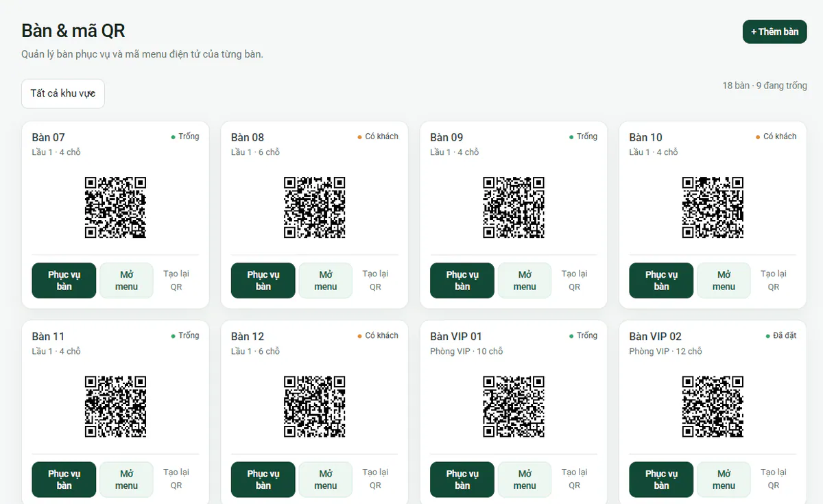This screenshot has height=504, width=823.
Task: Click the '18 bàn · 9 đang trống' summary
Action: (x=765, y=86)
